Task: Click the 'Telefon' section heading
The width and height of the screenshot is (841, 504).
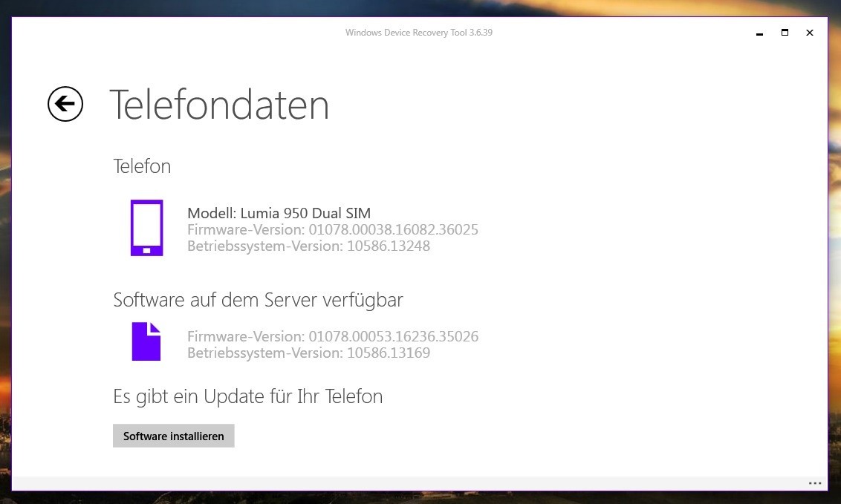Action: pyautogui.click(x=142, y=166)
